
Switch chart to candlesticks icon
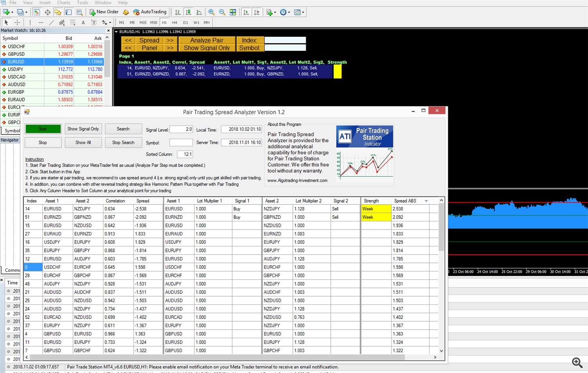(x=189, y=12)
